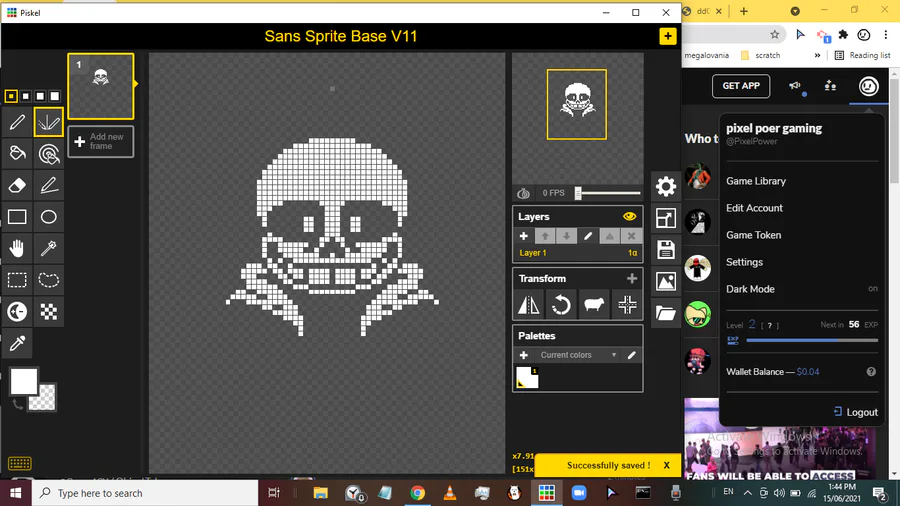This screenshot has height=506, width=900.
Task: Click the Windows search box
Action: [145, 493]
